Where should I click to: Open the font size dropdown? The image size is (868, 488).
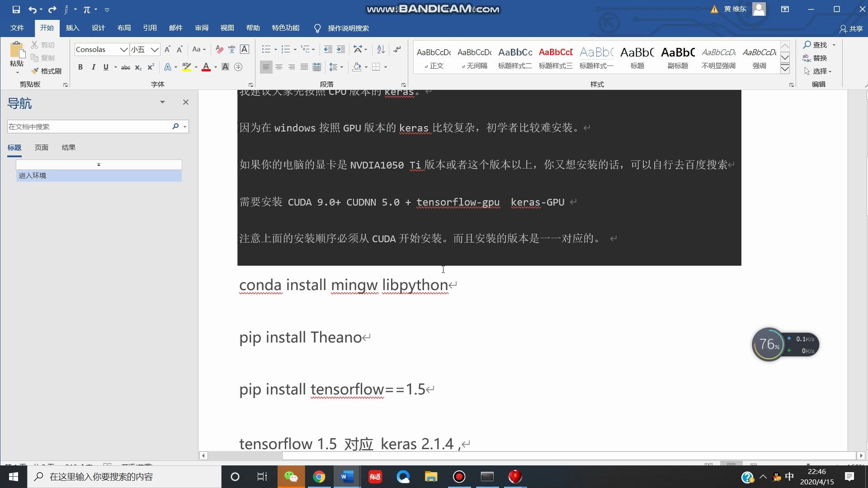[x=155, y=49]
